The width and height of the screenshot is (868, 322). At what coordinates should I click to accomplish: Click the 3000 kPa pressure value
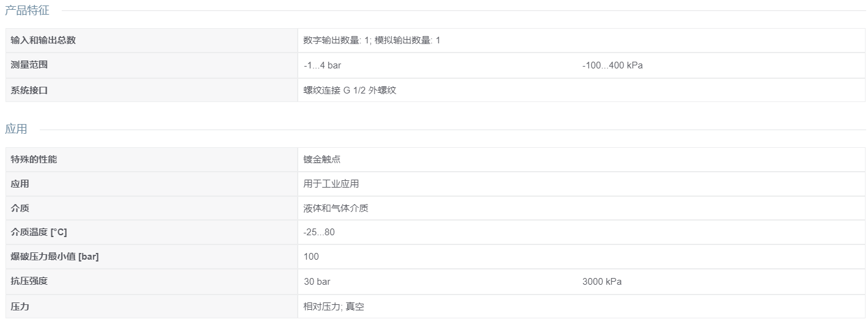point(602,282)
